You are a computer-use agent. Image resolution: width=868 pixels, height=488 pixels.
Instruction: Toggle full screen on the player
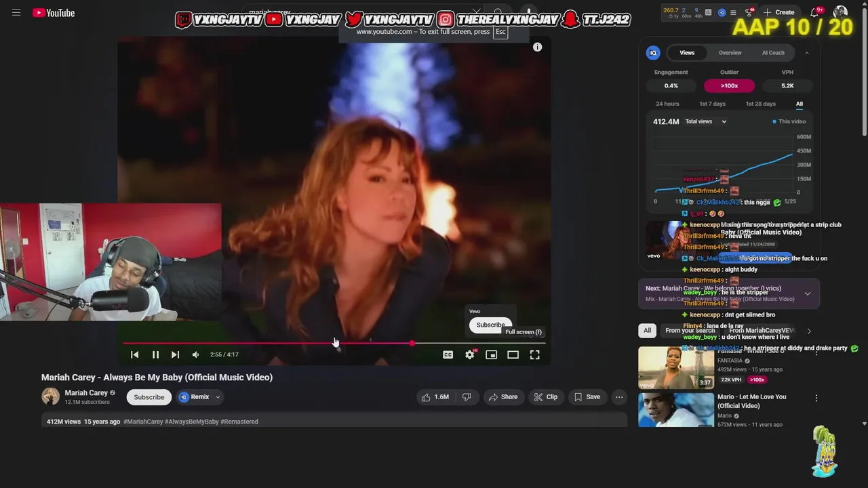point(534,354)
